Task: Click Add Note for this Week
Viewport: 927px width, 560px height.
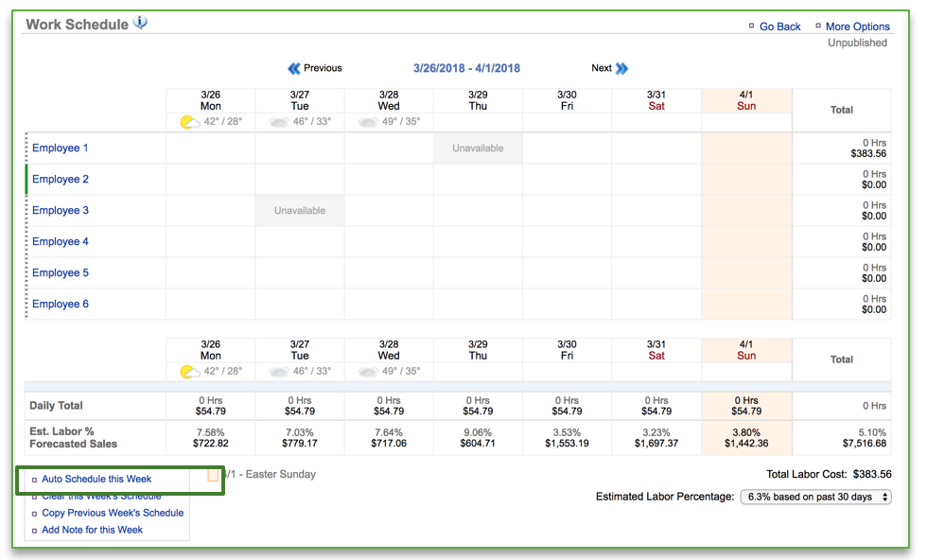Action: click(92, 530)
